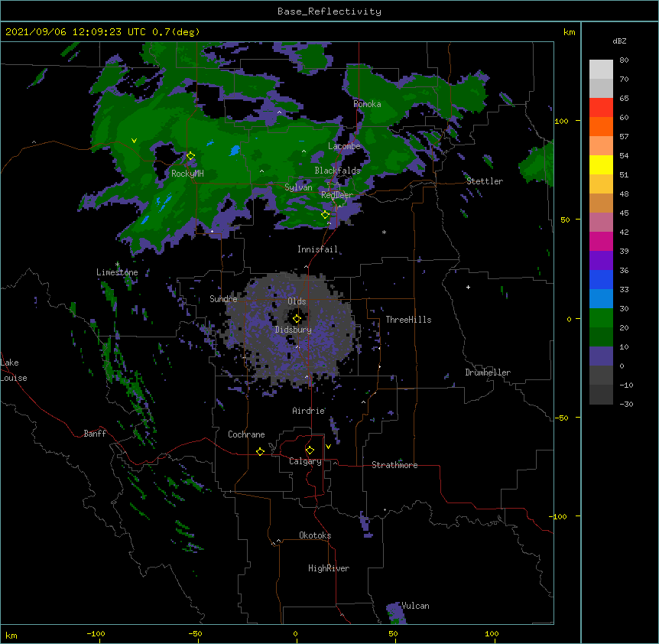
Task: Click the RedDeer city label
Action: pos(337,195)
